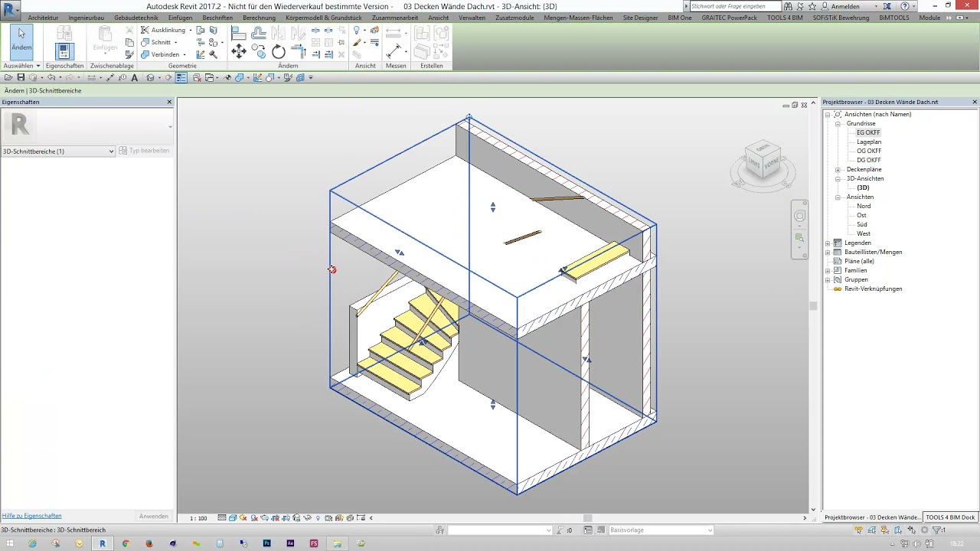Image resolution: width=980 pixels, height=551 pixels.
Task: Click the star favorites icon
Action: pyautogui.click(x=812, y=6)
